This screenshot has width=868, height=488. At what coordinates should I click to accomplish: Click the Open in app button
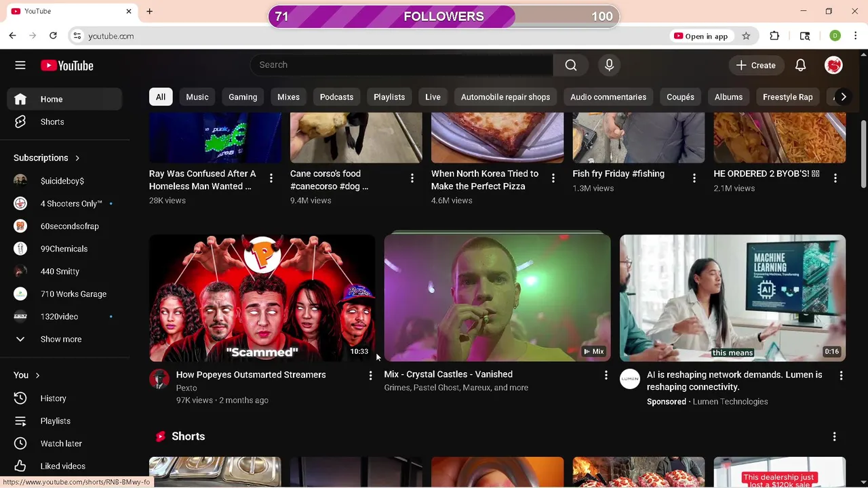point(701,36)
